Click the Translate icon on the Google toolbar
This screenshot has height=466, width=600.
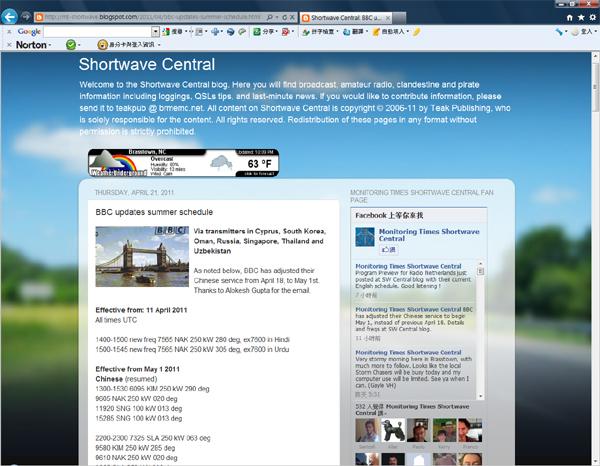347,32
